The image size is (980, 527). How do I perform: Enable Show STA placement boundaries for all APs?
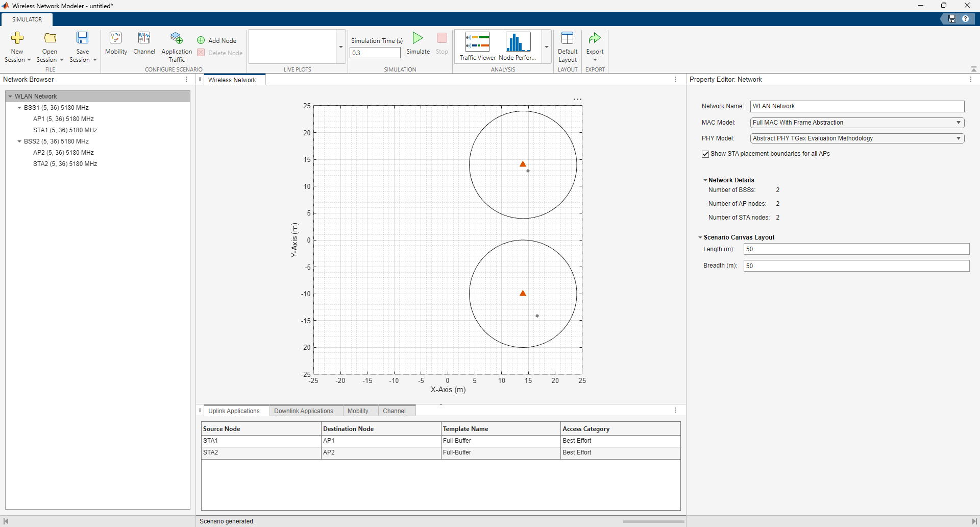[705, 154]
